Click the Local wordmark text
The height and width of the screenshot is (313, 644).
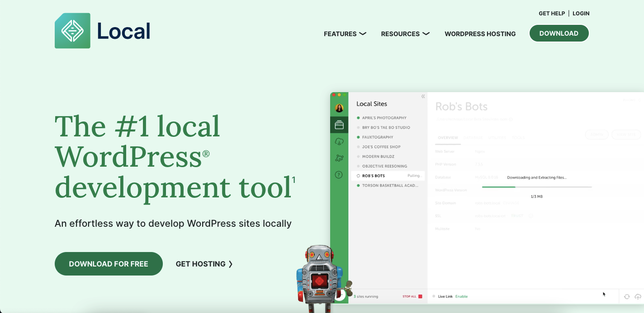pos(123,31)
